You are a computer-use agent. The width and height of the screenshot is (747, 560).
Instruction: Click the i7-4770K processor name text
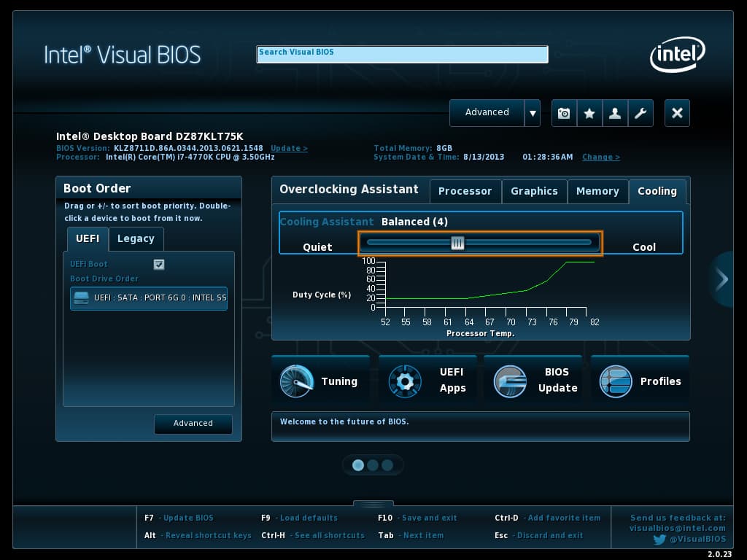[x=190, y=157]
